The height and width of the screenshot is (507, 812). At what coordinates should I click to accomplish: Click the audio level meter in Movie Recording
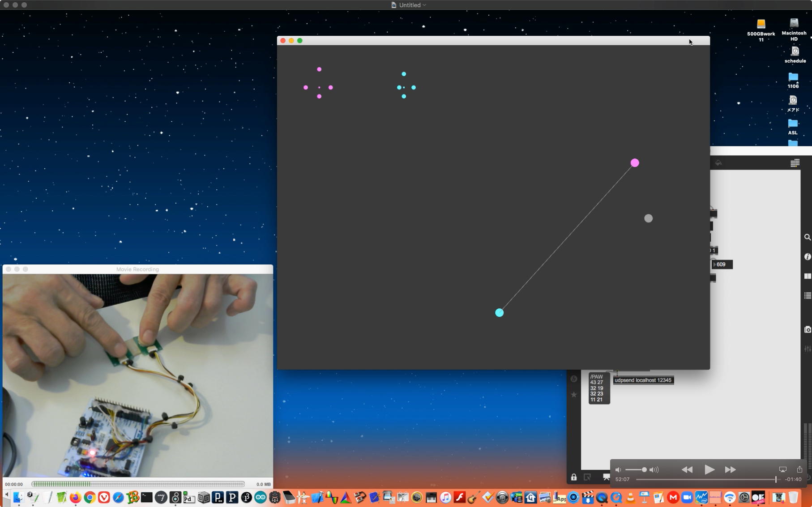[x=138, y=484]
